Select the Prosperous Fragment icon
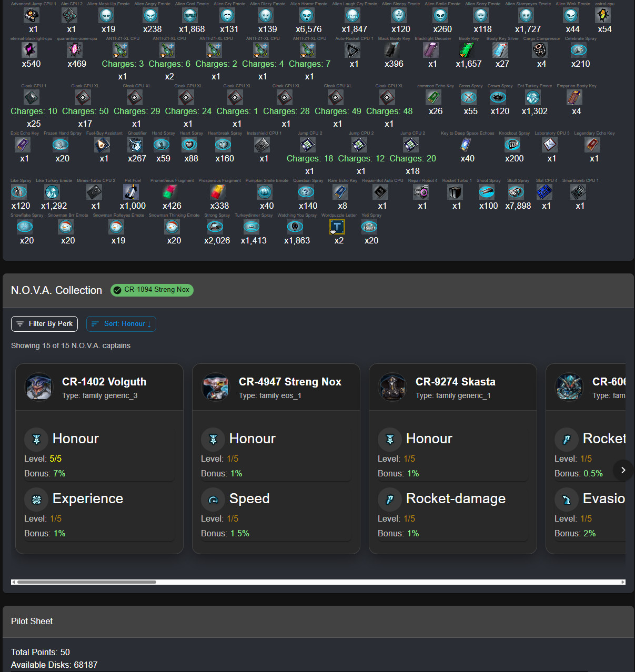635x672 pixels. pos(218,192)
